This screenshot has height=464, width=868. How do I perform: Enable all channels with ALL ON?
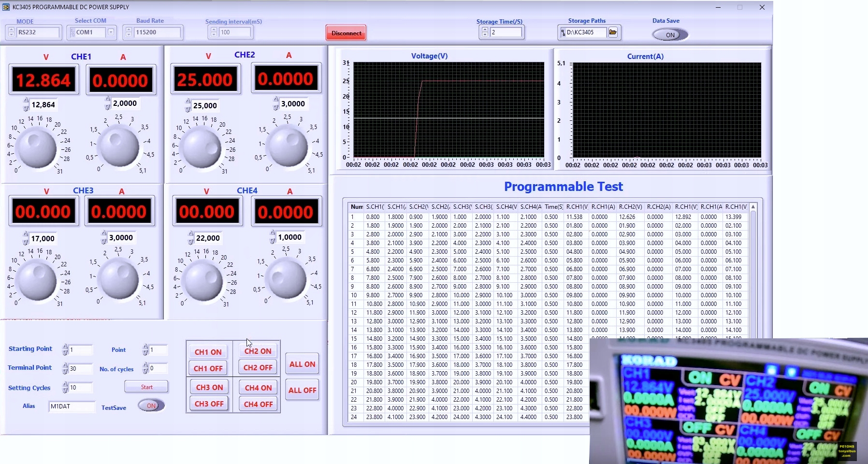(303, 364)
